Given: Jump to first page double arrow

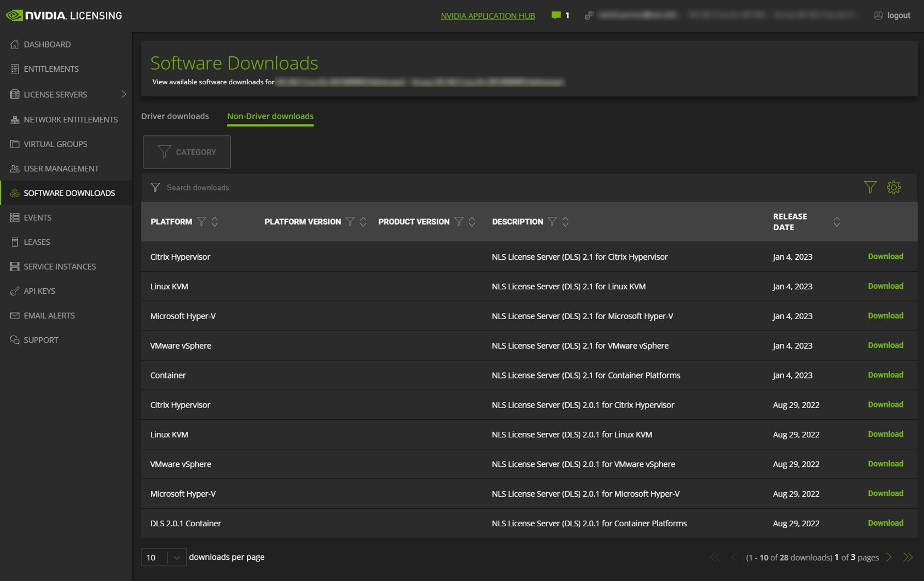Looking at the screenshot, I should [x=715, y=557].
